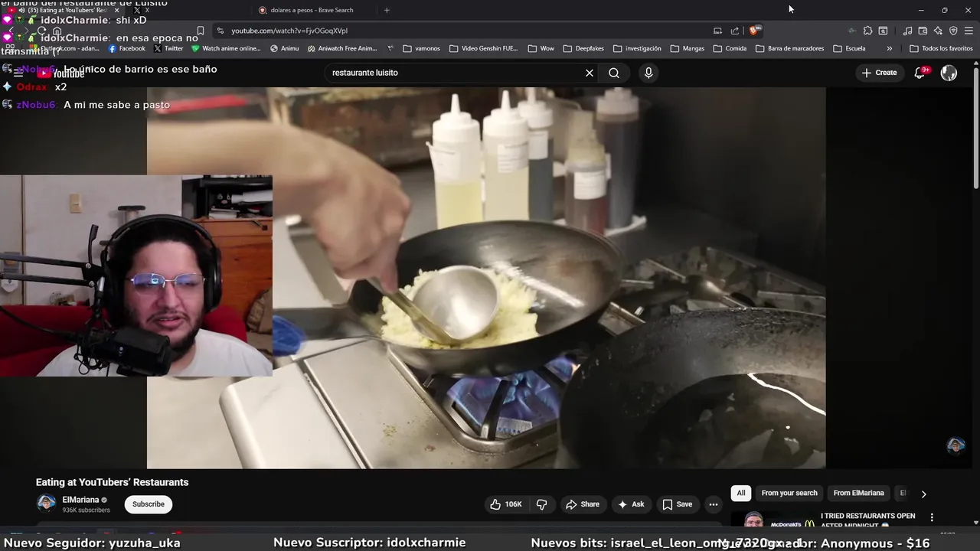This screenshot has height=551, width=980.
Task: Open the sidebar search panel icon
Action: click(883, 31)
